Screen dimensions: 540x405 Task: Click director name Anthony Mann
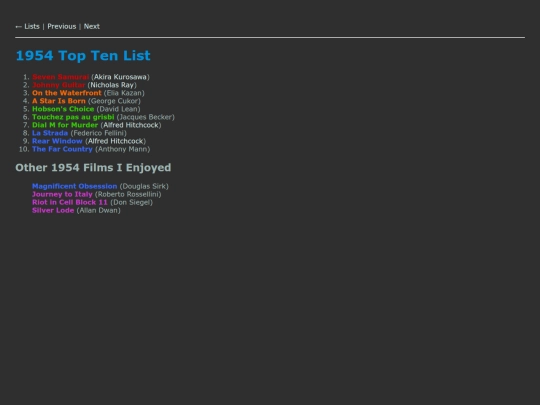123,149
